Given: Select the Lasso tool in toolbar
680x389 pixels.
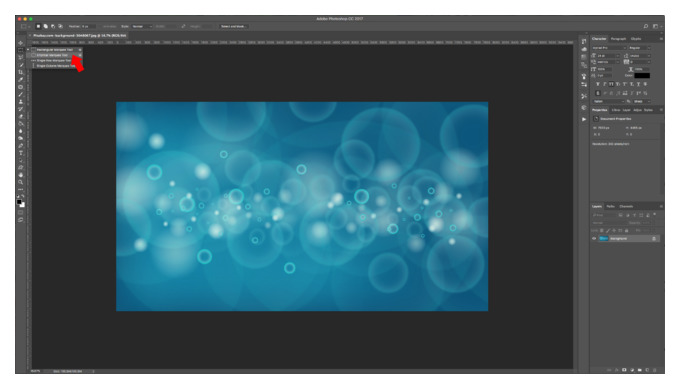Looking at the screenshot, I should click(x=21, y=57).
